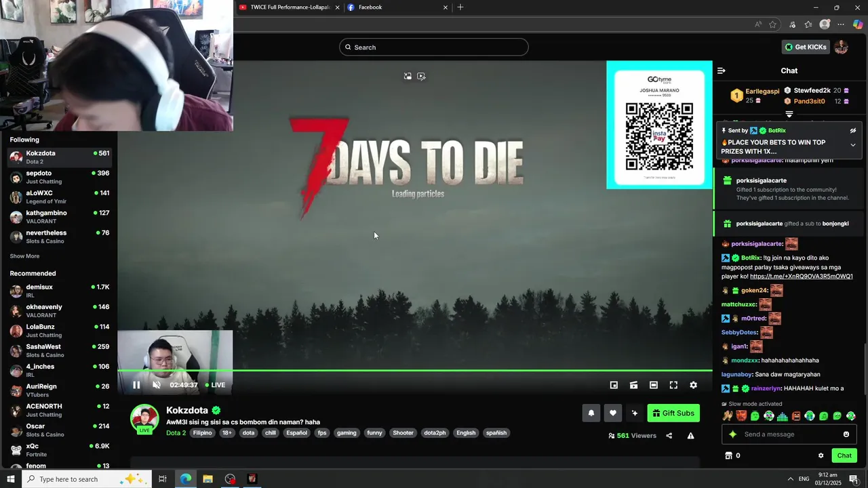Open mini player mode
This screenshot has width=868, height=488.
tap(614, 385)
